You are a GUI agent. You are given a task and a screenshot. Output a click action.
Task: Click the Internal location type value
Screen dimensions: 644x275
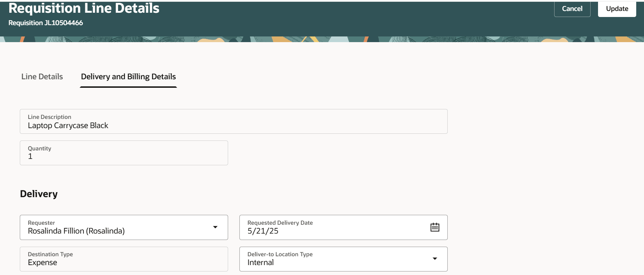point(260,263)
